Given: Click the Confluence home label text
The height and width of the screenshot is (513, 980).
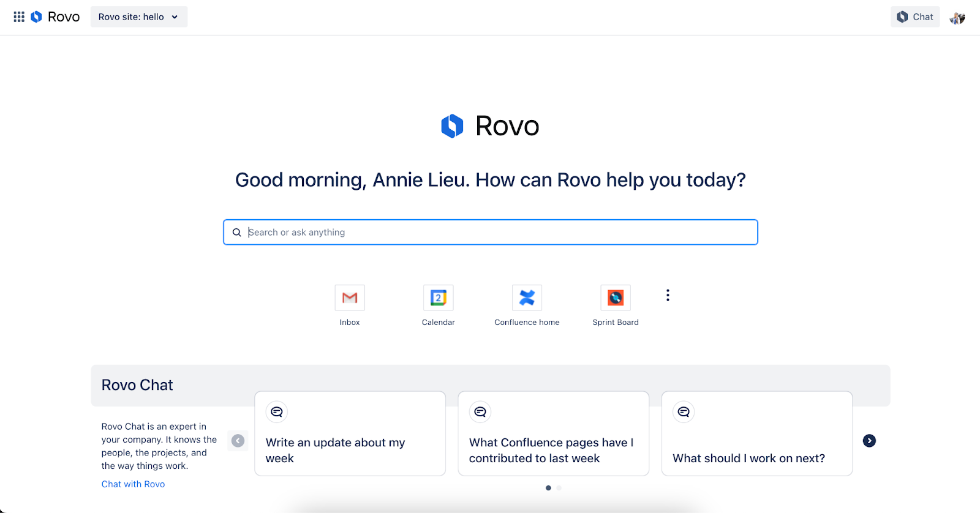Looking at the screenshot, I should click(x=527, y=323).
